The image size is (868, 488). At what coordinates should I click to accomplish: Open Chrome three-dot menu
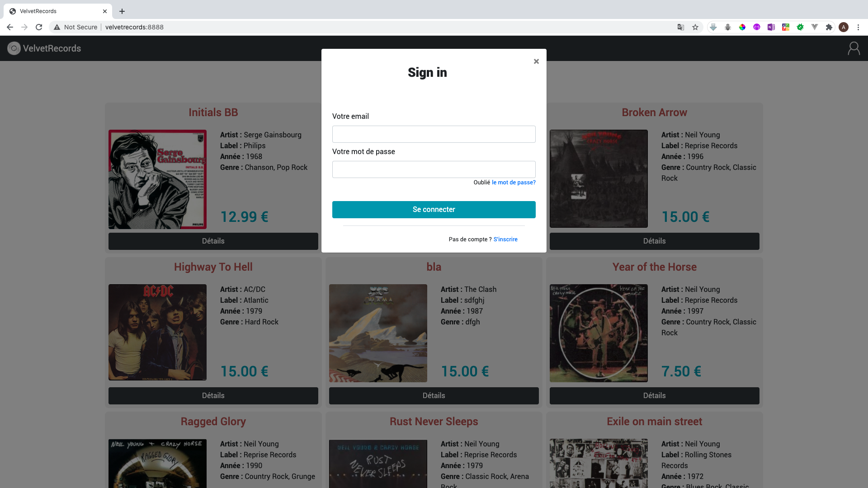[x=858, y=27]
